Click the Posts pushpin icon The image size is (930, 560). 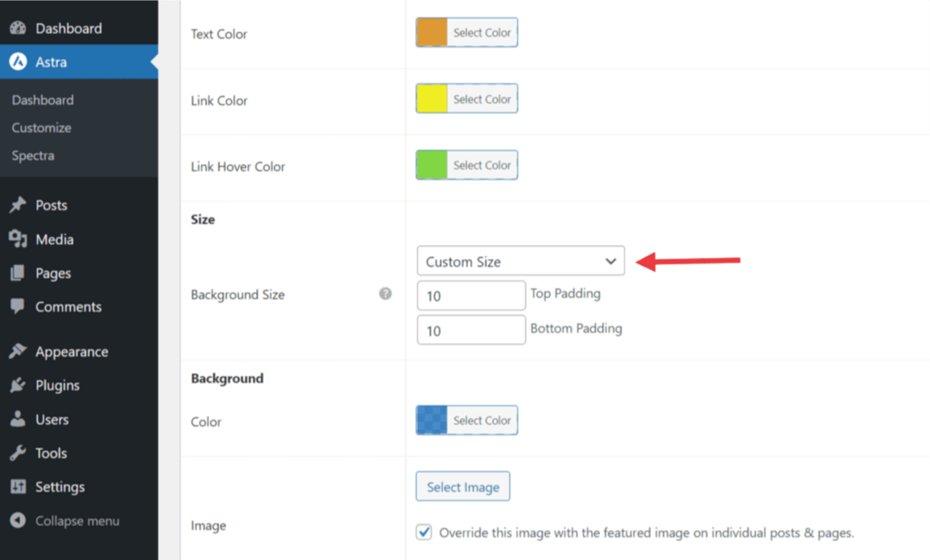[18, 205]
